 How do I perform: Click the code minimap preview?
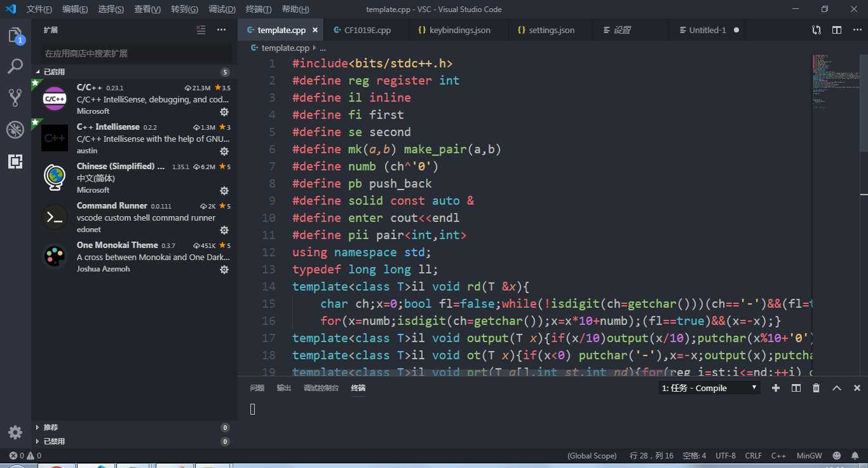coord(835,81)
